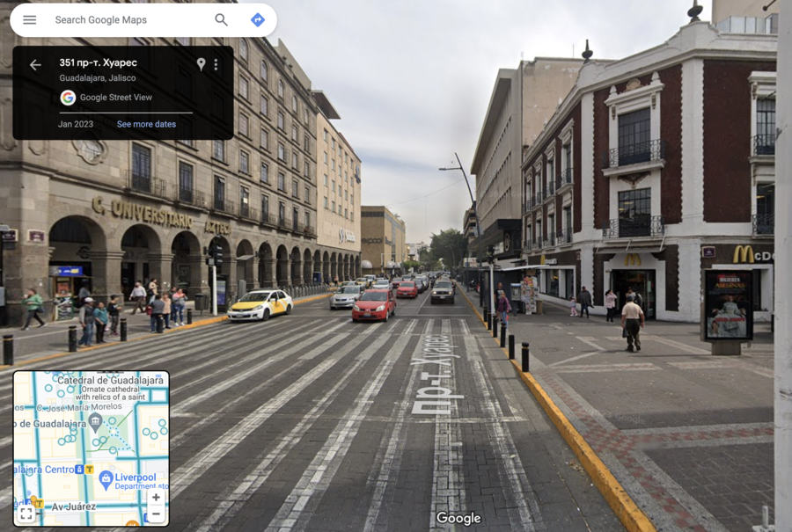
Task: Click the Google logo beside Street View
Action: (68, 98)
